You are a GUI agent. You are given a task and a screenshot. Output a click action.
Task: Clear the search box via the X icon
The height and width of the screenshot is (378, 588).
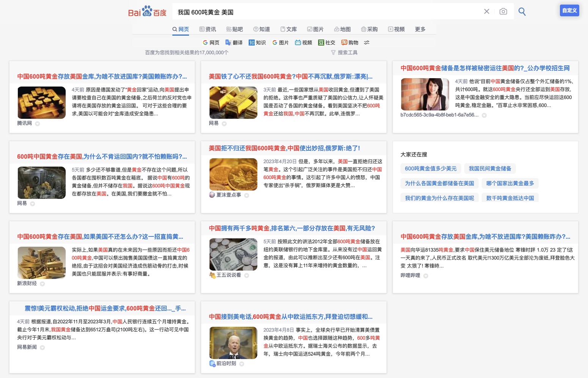pyautogui.click(x=486, y=11)
